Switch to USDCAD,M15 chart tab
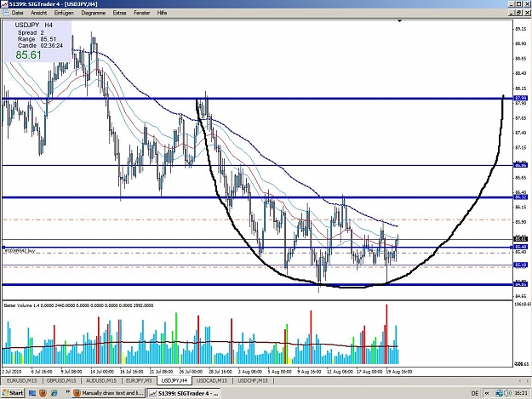This screenshot has width=532, height=399. (212, 380)
